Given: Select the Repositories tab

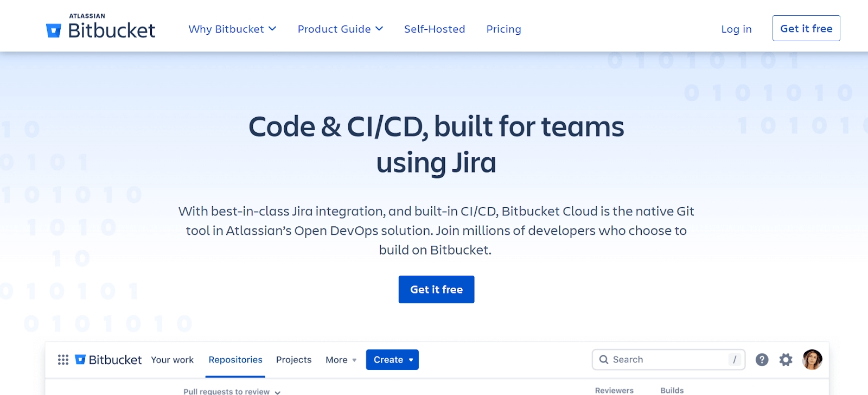Looking at the screenshot, I should click(x=235, y=360).
